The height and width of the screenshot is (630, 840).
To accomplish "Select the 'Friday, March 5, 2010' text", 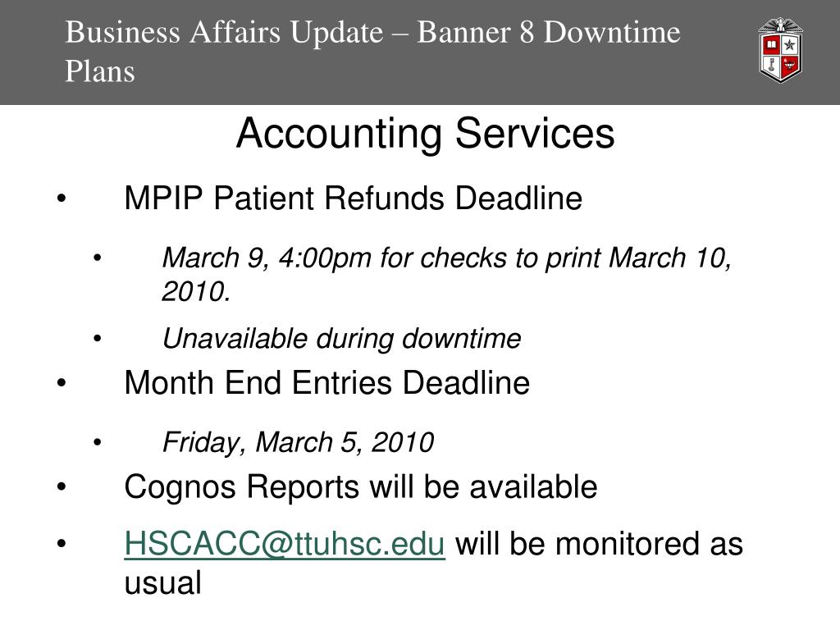I will (x=298, y=443).
